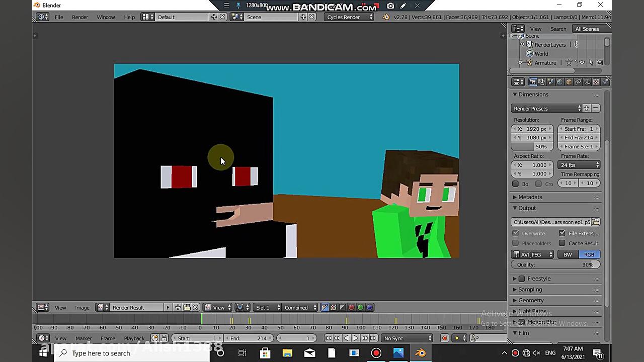Toggle automatic keyframe record button

coord(444,338)
